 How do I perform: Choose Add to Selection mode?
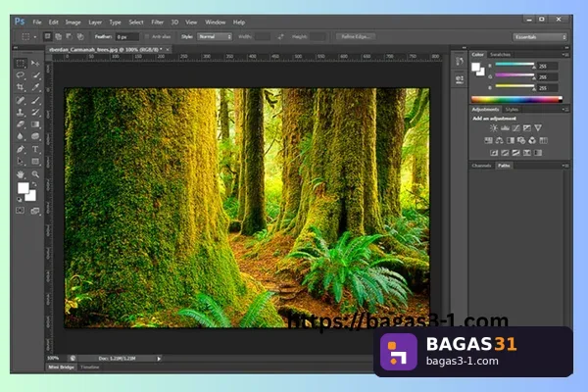(x=59, y=36)
